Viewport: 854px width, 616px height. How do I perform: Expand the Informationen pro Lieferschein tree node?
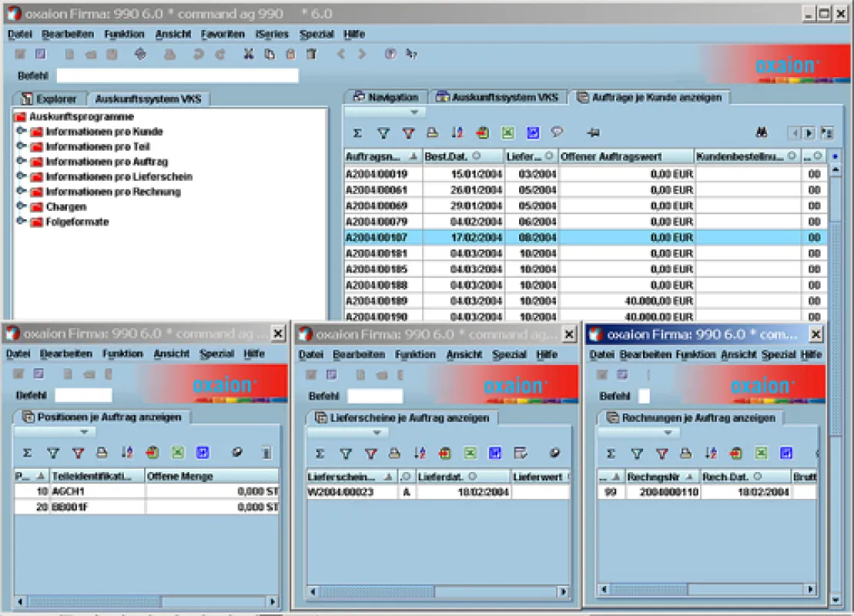[22, 176]
